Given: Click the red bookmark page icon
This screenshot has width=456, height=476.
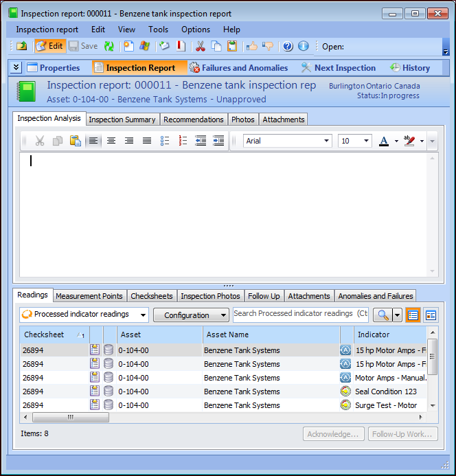Looking at the screenshot, I should pyautogui.click(x=181, y=46).
